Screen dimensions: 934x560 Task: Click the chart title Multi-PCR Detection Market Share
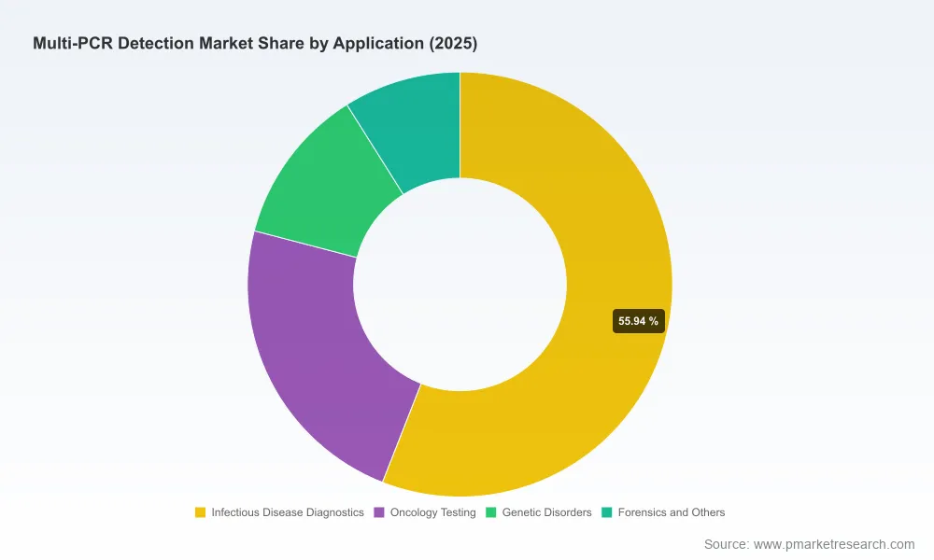[255, 44]
